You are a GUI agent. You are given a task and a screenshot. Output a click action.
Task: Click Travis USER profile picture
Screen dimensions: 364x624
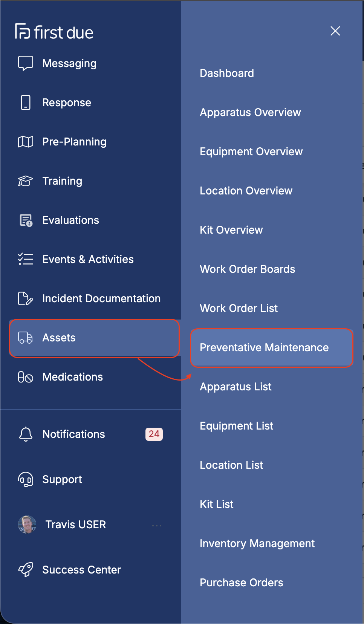coord(27,525)
